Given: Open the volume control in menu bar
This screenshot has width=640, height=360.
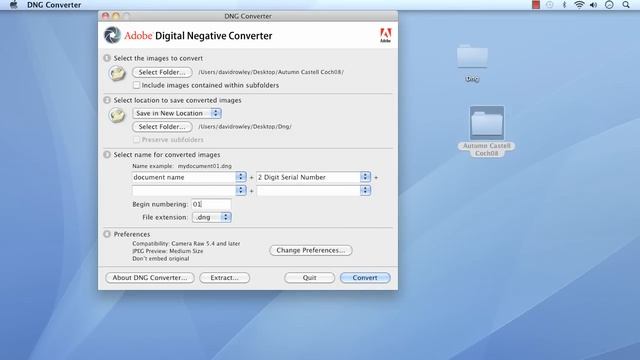Looking at the screenshot, I should (x=593, y=4).
